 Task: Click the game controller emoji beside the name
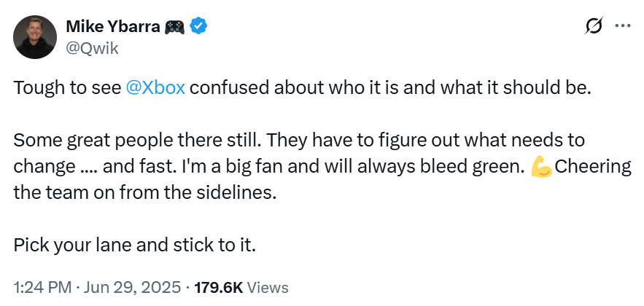pyautogui.click(x=174, y=27)
